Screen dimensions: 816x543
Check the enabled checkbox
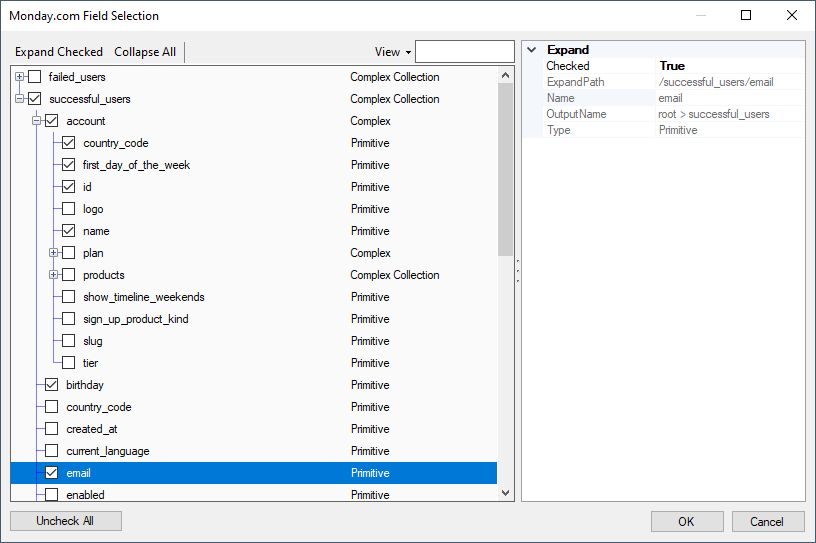52,495
